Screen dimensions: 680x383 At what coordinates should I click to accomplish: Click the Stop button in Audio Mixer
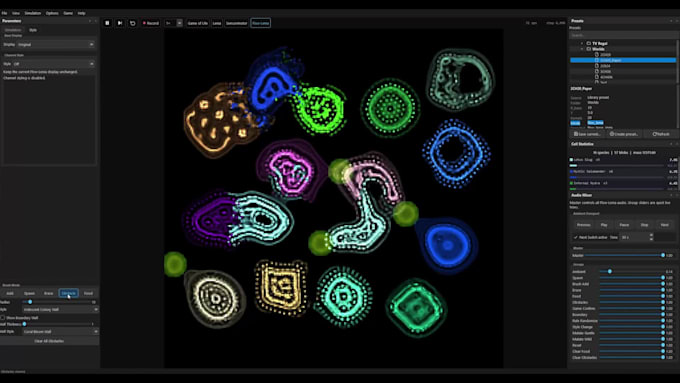[644, 225]
